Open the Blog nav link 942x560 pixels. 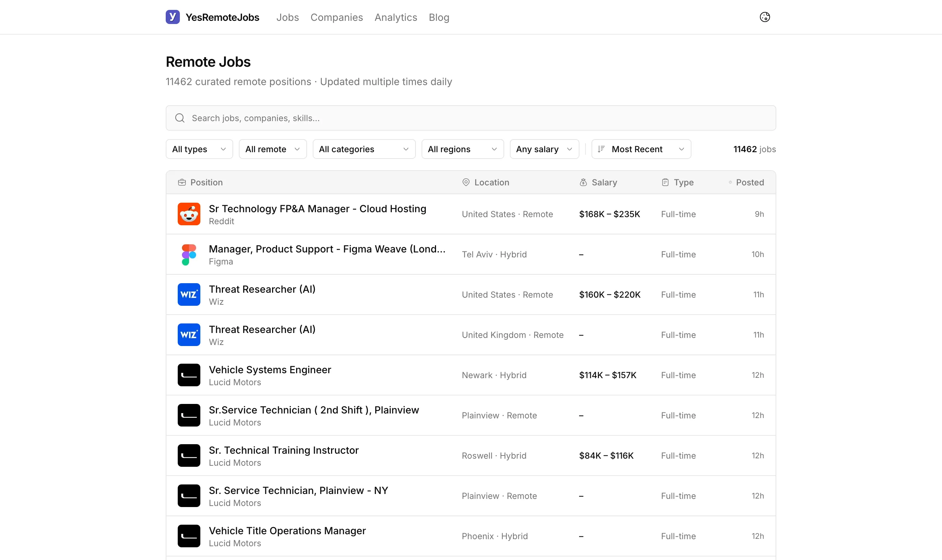coord(439,17)
